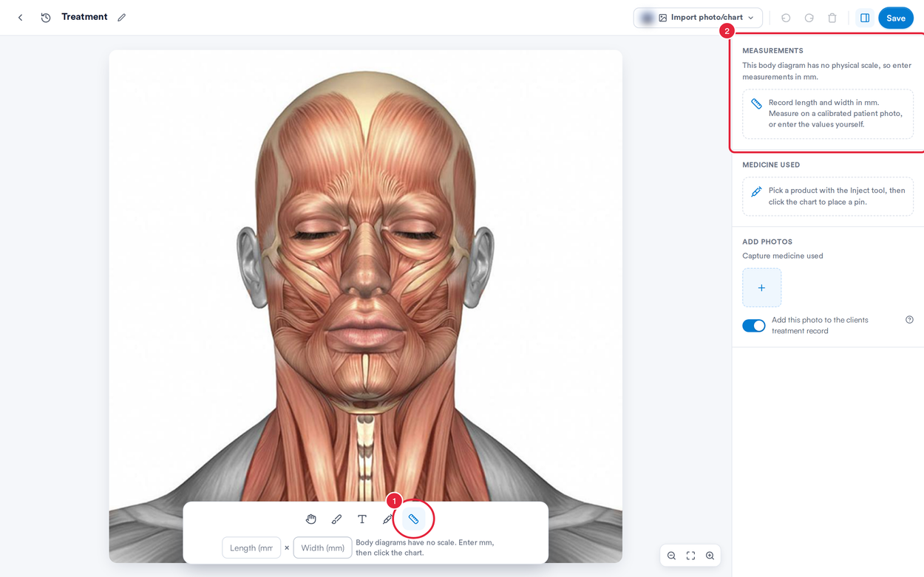Select the Text tool
This screenshot has width=924, height=577.
[362, 519]
